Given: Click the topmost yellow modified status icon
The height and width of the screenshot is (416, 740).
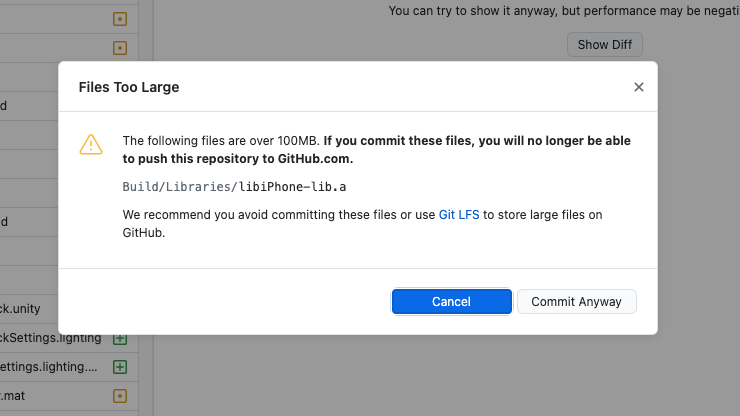Looking at the screenshot, I should tap(120, 18).
